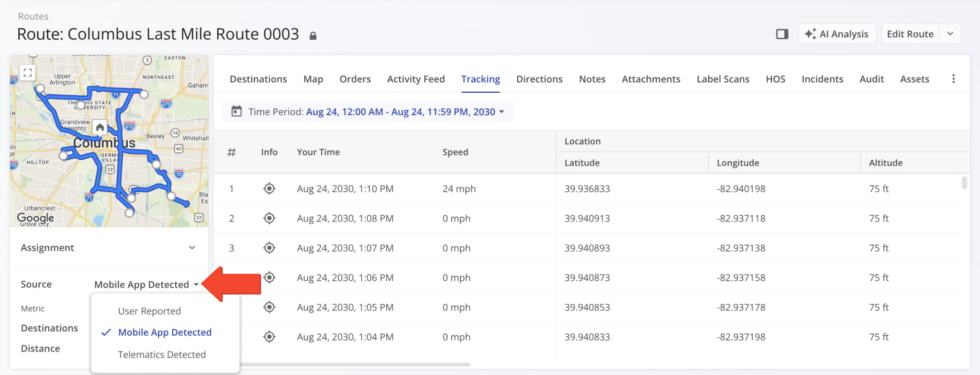Viewport: 980px width, 375px height.
Task: Open the Assets tab
Action: [914, 79]
